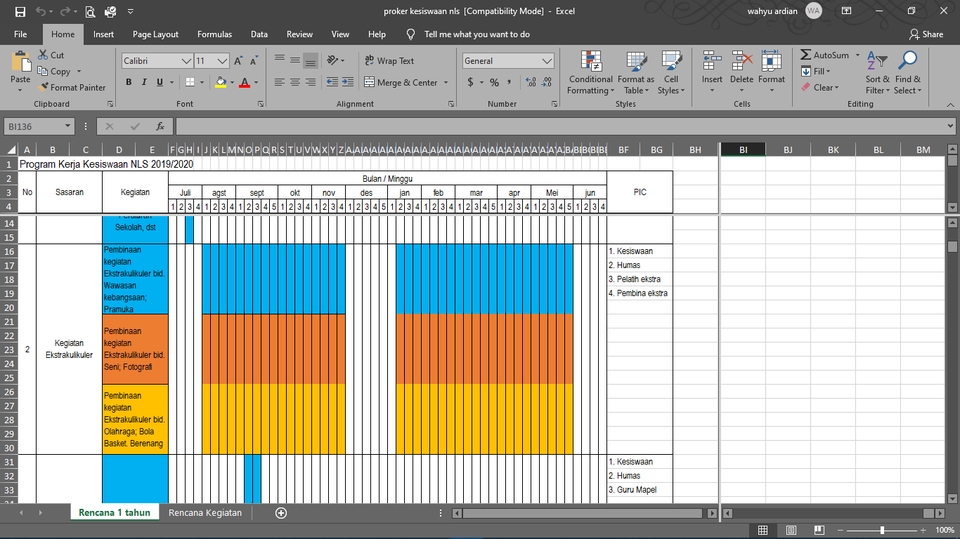Image resolution: width=960 pixels, height=539 pixels.
Task: Toggle Bold formatting
Action: pyautogui.click(x=129, y=82)
